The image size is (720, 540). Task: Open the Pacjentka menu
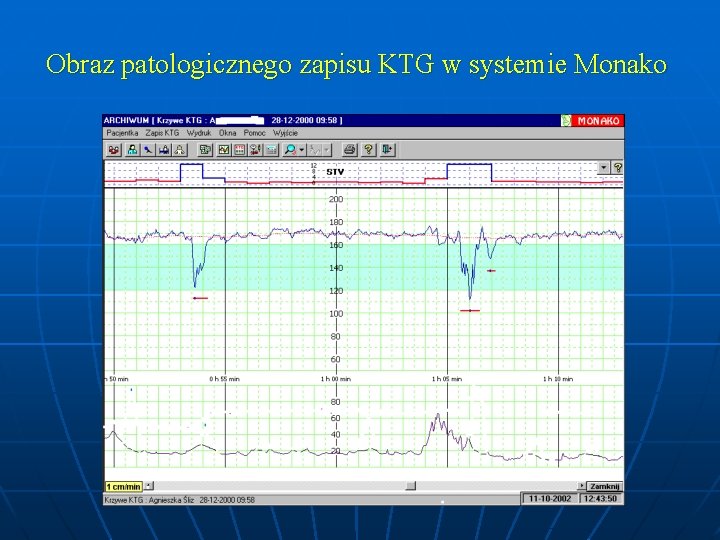(x=122, y=133)
